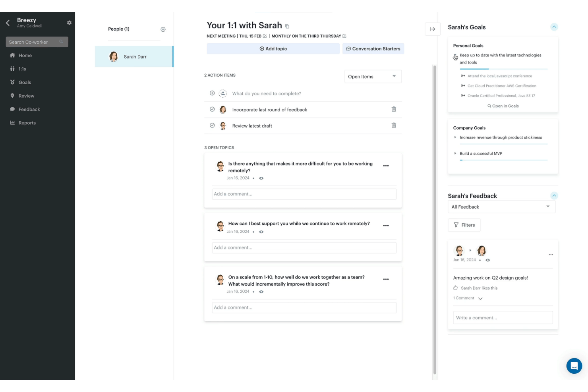Open 'Oracle Certified Professional, Java SE 17' result
The height and width of the screenshot is (392, 588).
point(501,96)
